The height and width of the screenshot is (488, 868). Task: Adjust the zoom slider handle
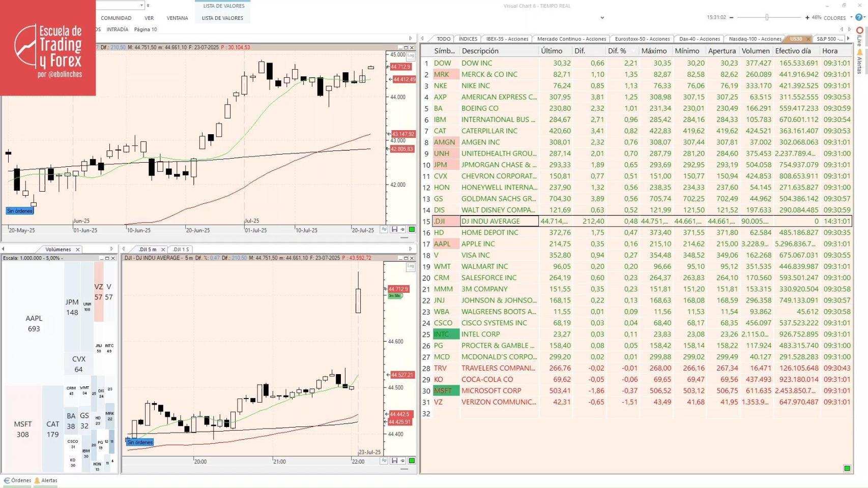pos(767,17)
